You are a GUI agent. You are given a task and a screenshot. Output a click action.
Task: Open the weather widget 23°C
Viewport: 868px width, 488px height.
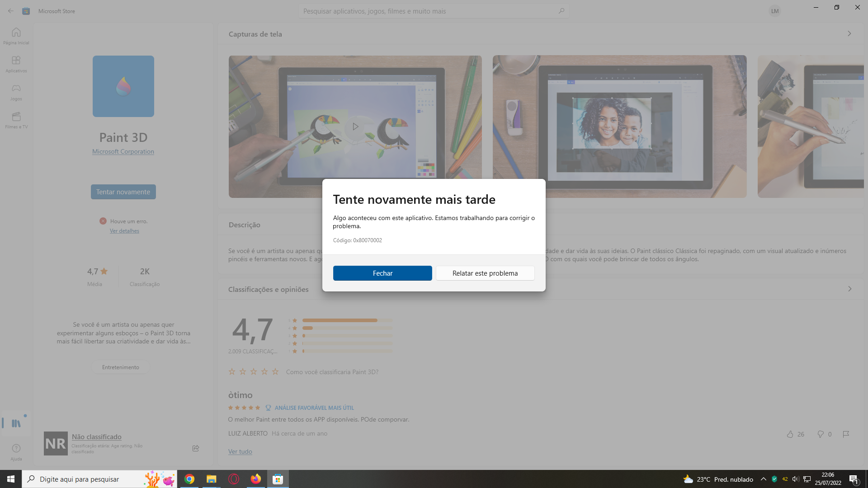pyautogui.click(x=718, y=479)
